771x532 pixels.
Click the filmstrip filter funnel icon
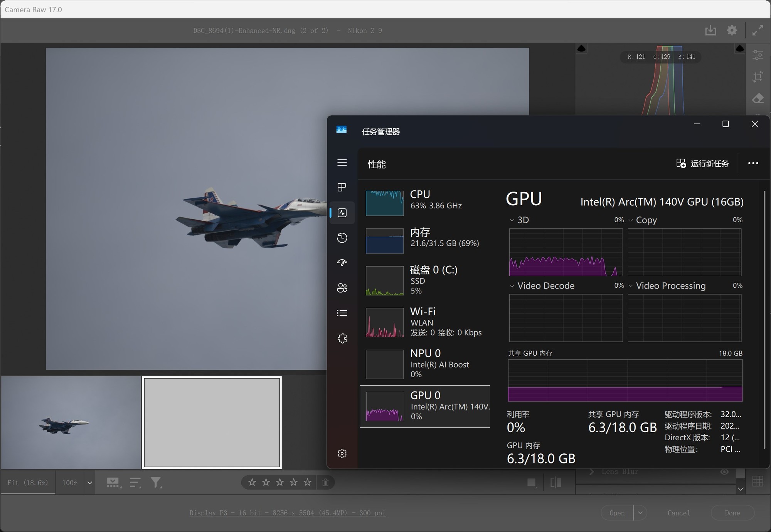tap(156, 482)
